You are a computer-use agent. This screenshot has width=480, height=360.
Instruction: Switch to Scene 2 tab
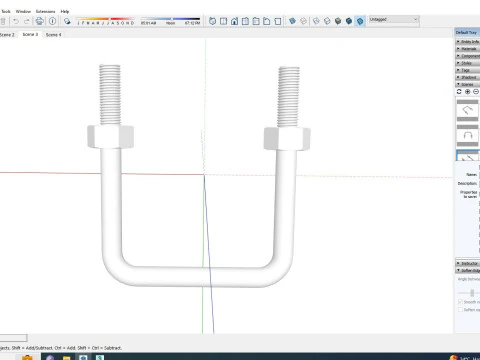coord(7,35)
